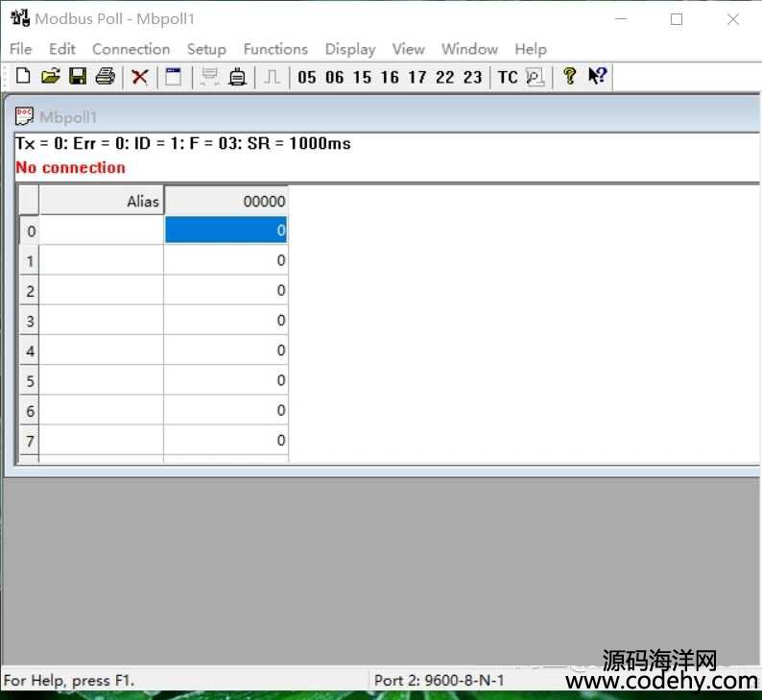The image size is (762, 700).
Task: Click the pulse waveform toolbar icon
Action: 272,77
